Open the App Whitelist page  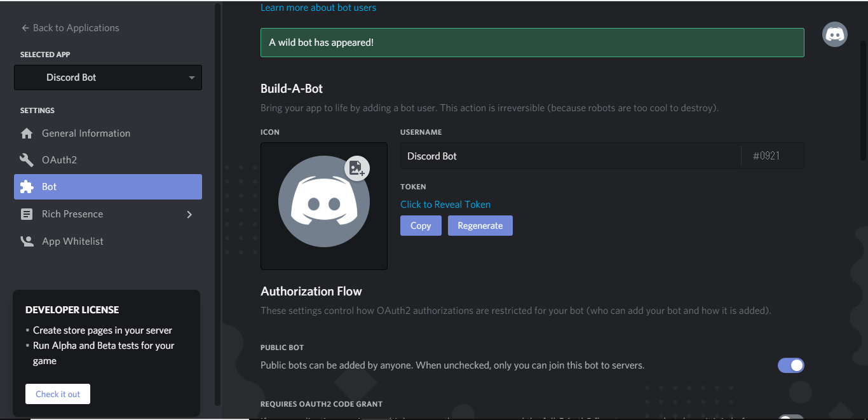pos(108,241)
